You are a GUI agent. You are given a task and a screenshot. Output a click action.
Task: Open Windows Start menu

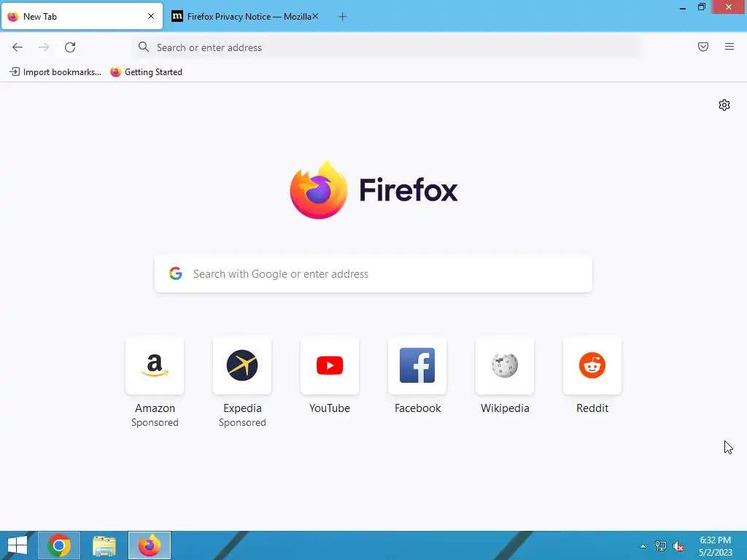coord(18,545)
